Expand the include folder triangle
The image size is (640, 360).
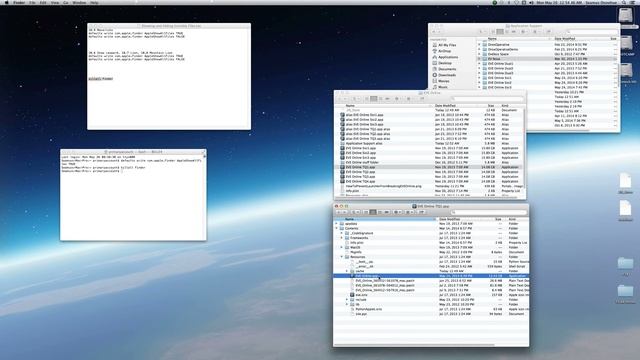347,300
